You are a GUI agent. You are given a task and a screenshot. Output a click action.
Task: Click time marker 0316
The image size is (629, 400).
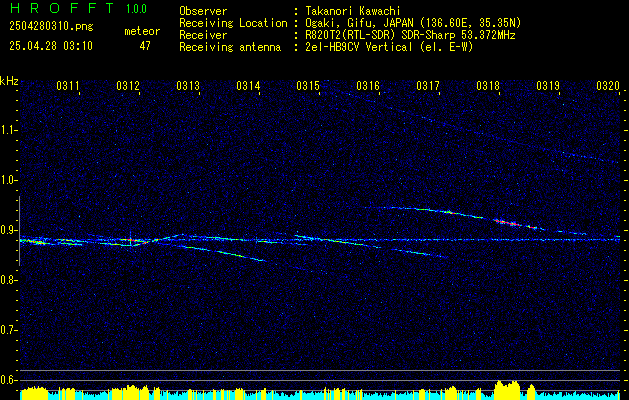368,86
